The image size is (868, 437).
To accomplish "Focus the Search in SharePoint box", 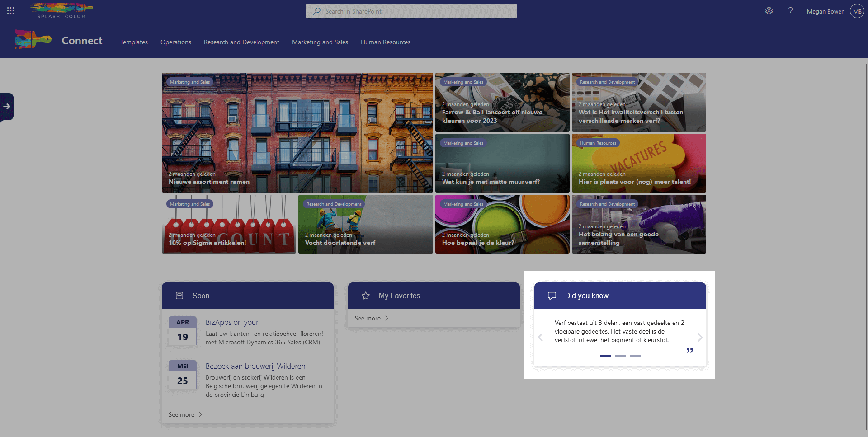I will (x=411, y=11).
